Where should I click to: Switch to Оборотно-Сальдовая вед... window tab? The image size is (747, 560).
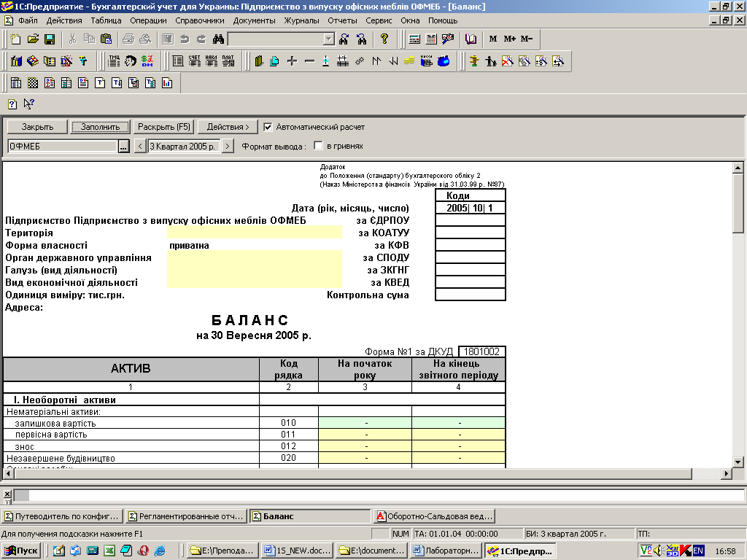coord(435,516)
